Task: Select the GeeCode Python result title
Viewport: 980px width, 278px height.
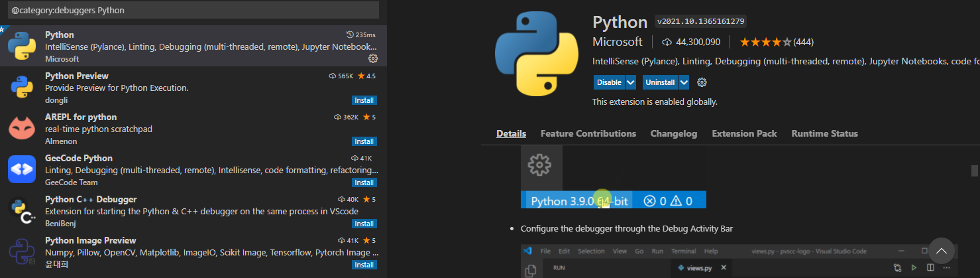Action: 79,158
